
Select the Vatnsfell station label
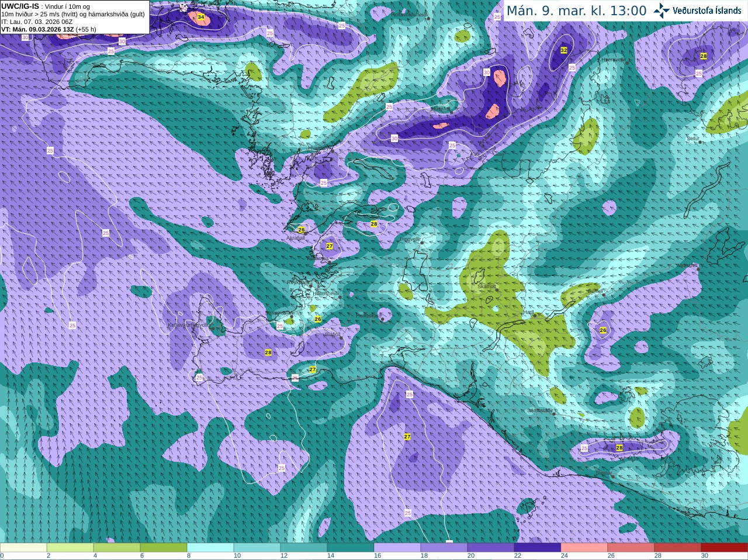tap(687, 265)
